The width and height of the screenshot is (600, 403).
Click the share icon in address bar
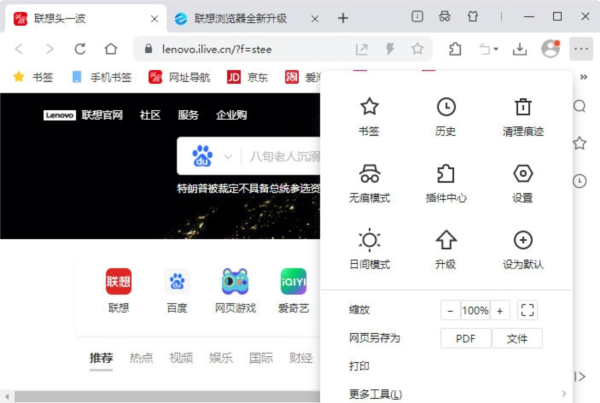(362, 49)
